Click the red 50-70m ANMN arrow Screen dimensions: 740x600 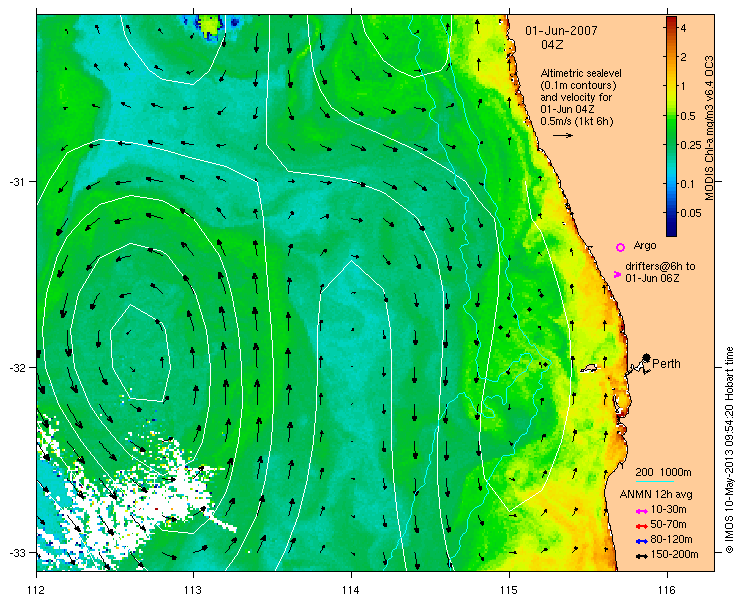click(x=641, y=526)
